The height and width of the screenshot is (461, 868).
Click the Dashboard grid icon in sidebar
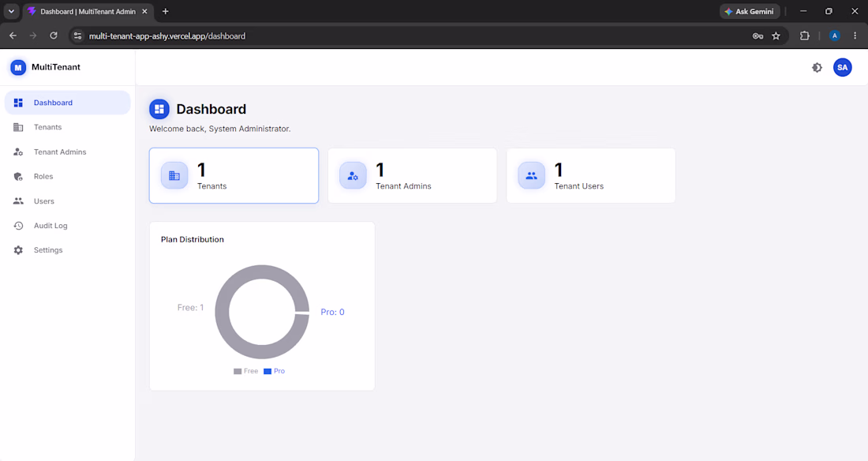pos(18,103)
